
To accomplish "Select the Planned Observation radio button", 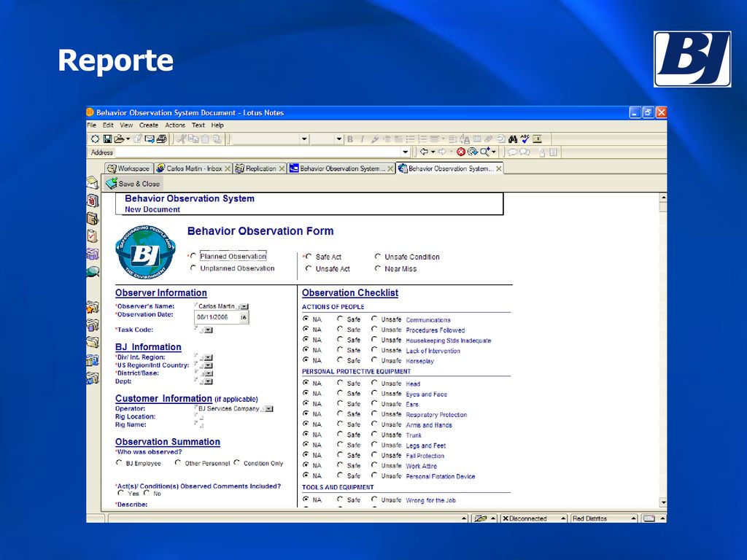I will [x=193, y=256].
